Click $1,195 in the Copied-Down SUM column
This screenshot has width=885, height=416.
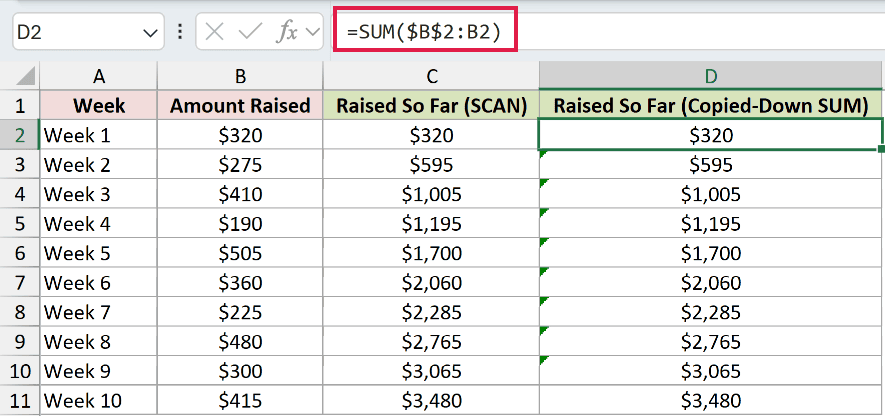coord(711,224)
